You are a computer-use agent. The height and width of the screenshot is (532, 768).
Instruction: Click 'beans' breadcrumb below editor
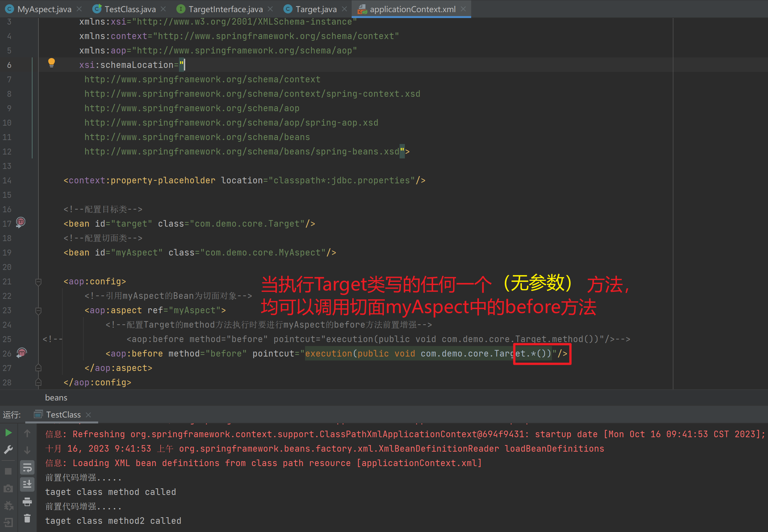[x=56, y=398]
